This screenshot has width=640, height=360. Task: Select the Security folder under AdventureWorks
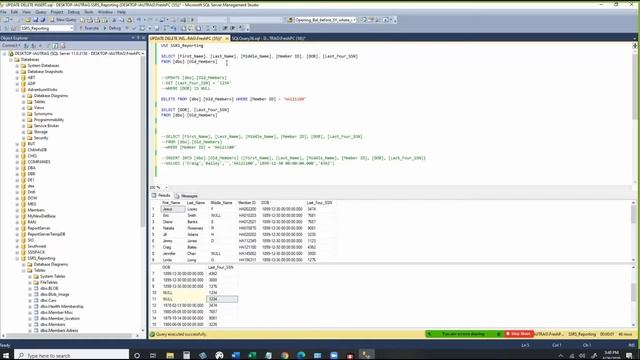[x=41, y=138]
